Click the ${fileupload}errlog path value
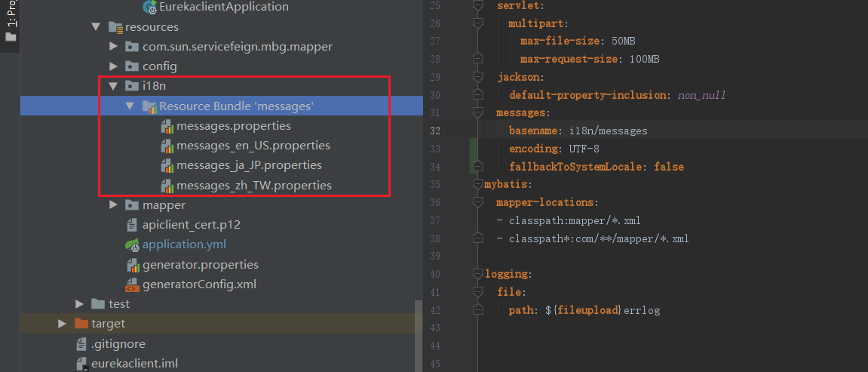The height and width of the screenshot is (372, 868). point(603,310)
